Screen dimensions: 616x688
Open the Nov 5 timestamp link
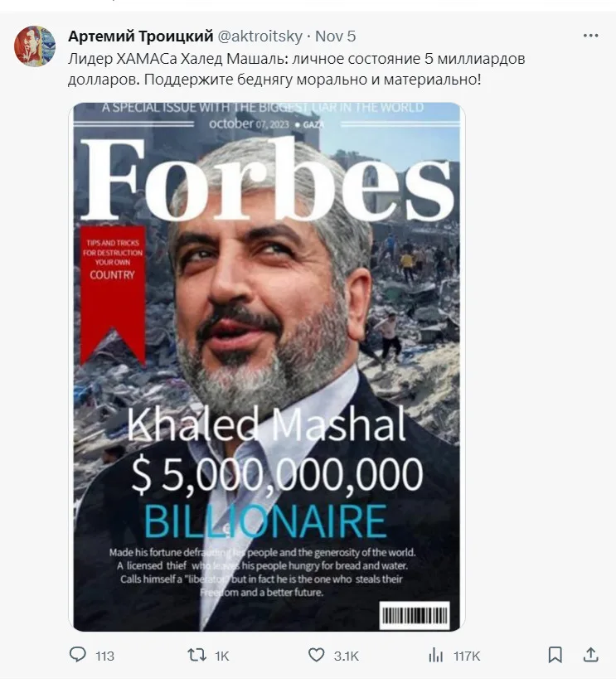[336, 36]
